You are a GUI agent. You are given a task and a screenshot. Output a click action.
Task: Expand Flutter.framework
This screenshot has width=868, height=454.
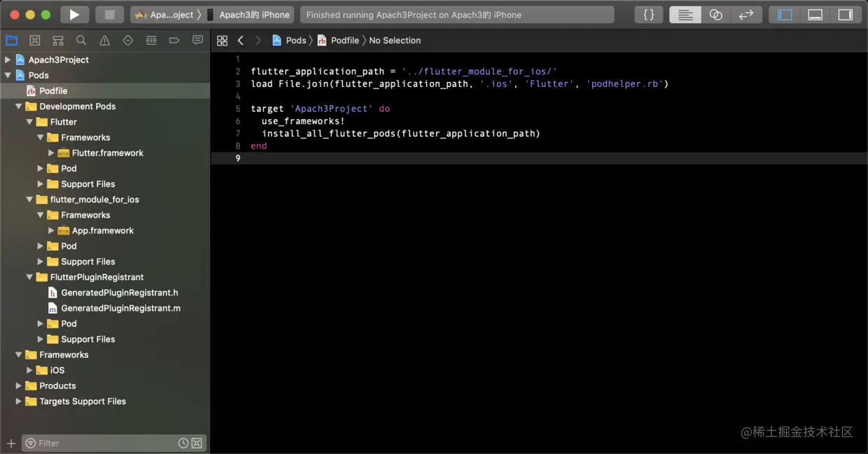coord(51,153)
